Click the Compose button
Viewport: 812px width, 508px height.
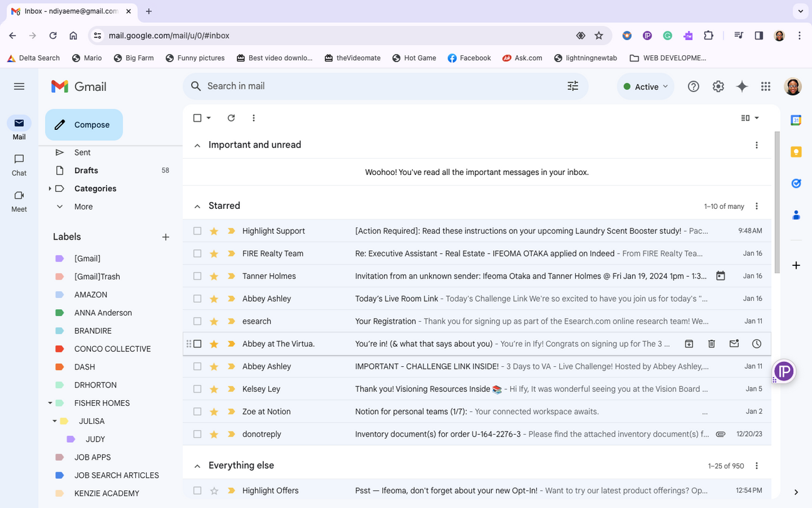point(84,125)
